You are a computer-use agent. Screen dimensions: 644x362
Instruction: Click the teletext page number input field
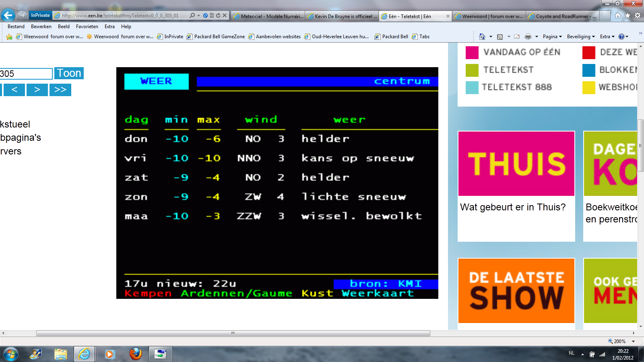(26, 74)
